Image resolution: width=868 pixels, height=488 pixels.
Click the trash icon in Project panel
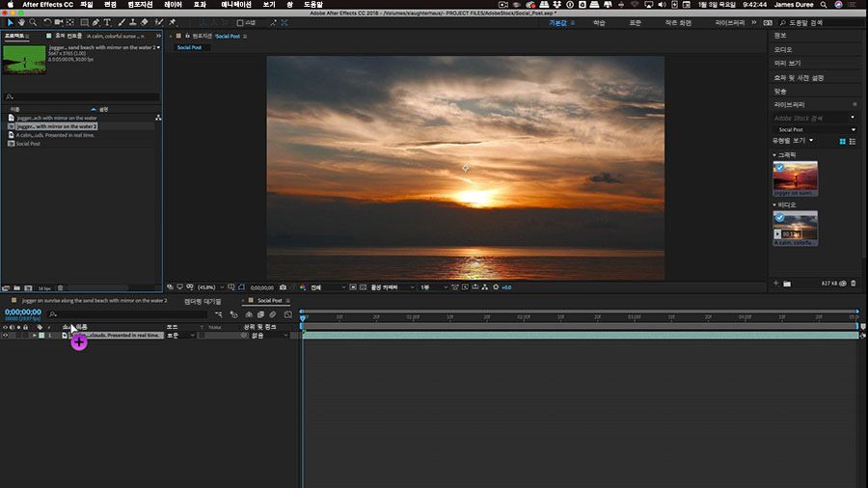61,288
